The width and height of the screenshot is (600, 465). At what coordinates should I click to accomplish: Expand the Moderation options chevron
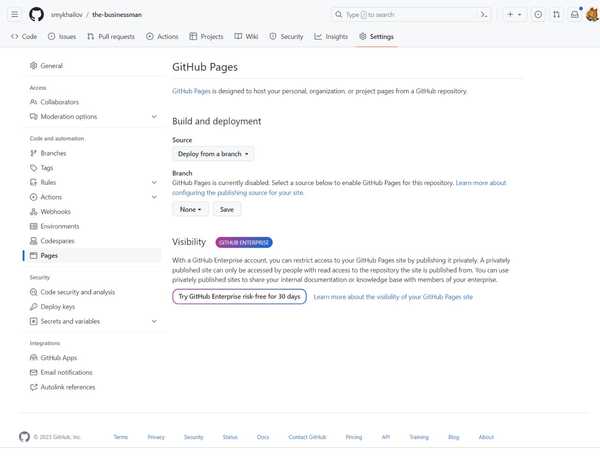[x=154, y=116]
